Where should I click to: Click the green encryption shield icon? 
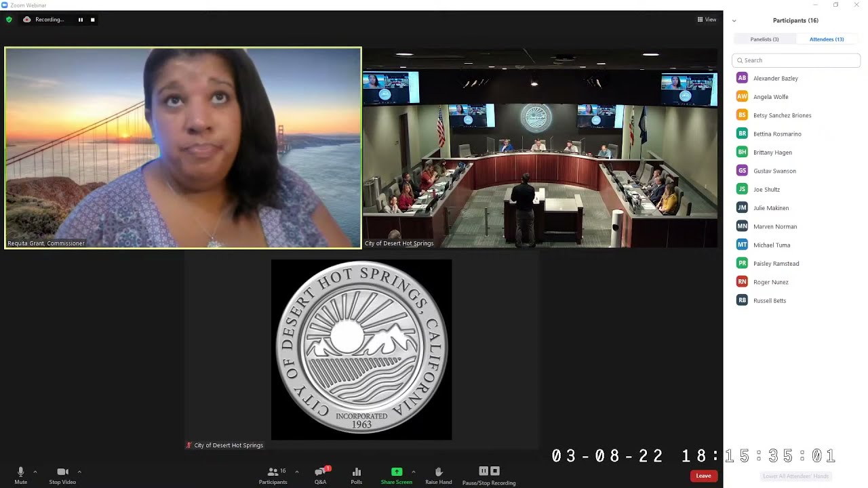pyautogui.click(x=9, y=20)
